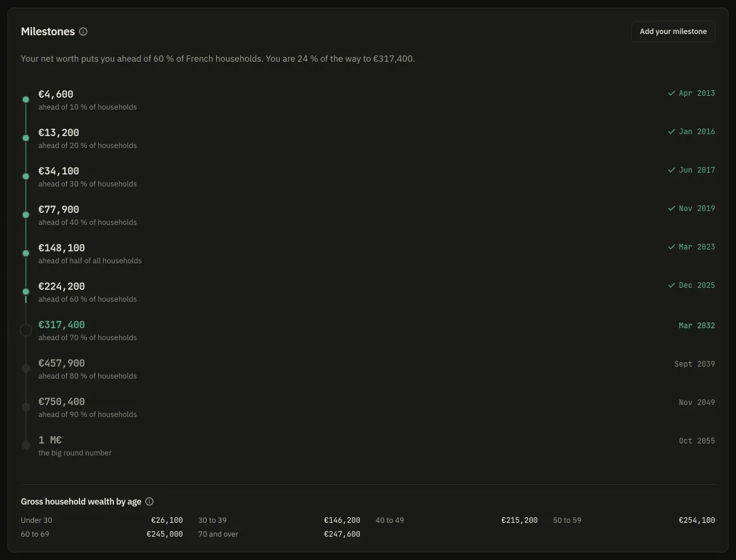This screenshot has height=560, width=736.
Task: Click the Milestones section heading
Action: [x=48, y=31]
